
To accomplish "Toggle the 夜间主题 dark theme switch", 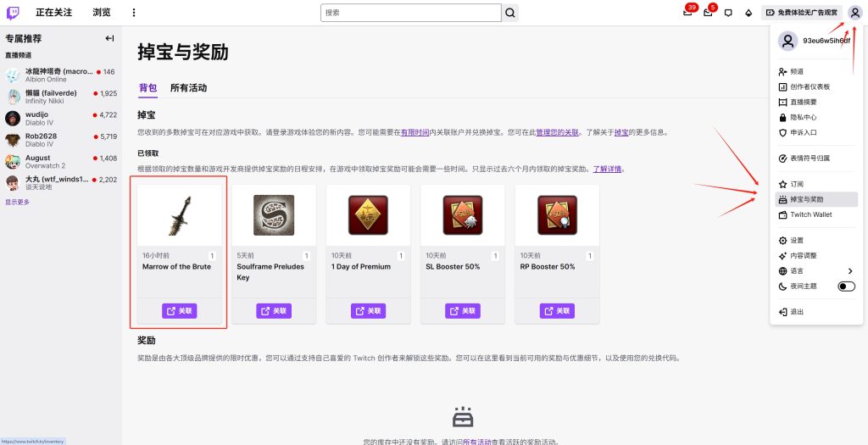I will point(847,286).
